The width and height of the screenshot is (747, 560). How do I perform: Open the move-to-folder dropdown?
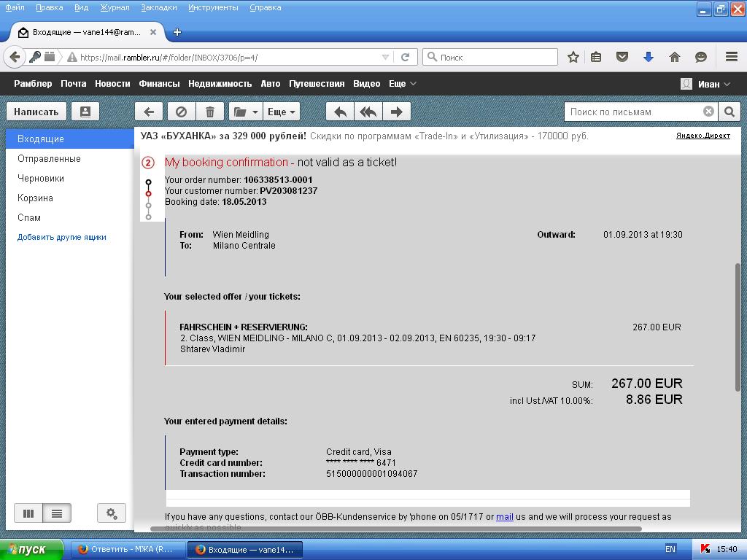tap(246, 112)
